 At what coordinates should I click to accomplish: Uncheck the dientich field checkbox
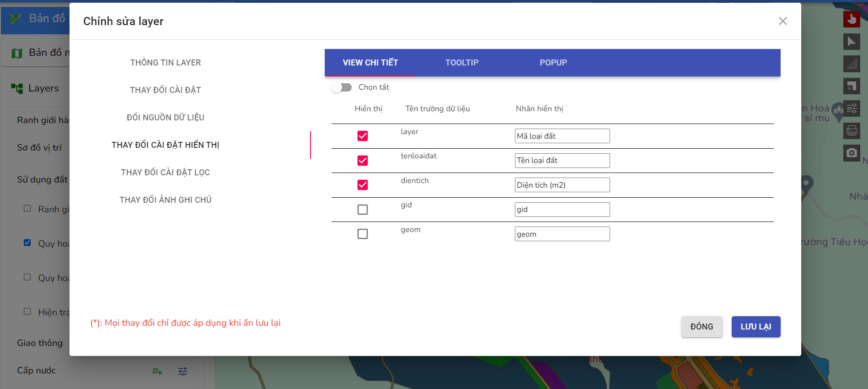(x=363, y=185)
